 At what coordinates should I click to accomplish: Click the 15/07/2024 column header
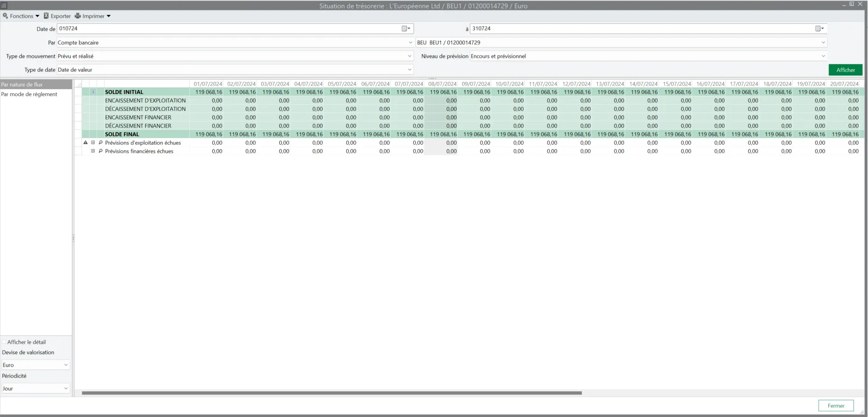coord(677,84)
